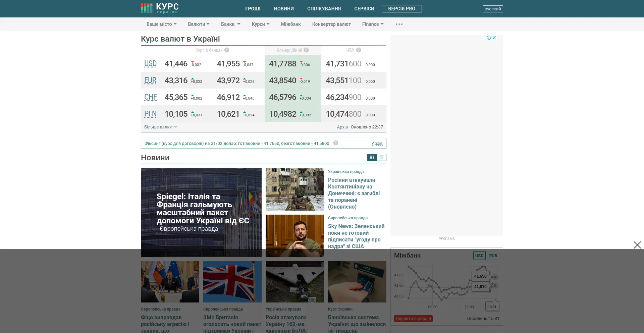
Task: Expand the Банки dropdown
Action: point(230,24)
